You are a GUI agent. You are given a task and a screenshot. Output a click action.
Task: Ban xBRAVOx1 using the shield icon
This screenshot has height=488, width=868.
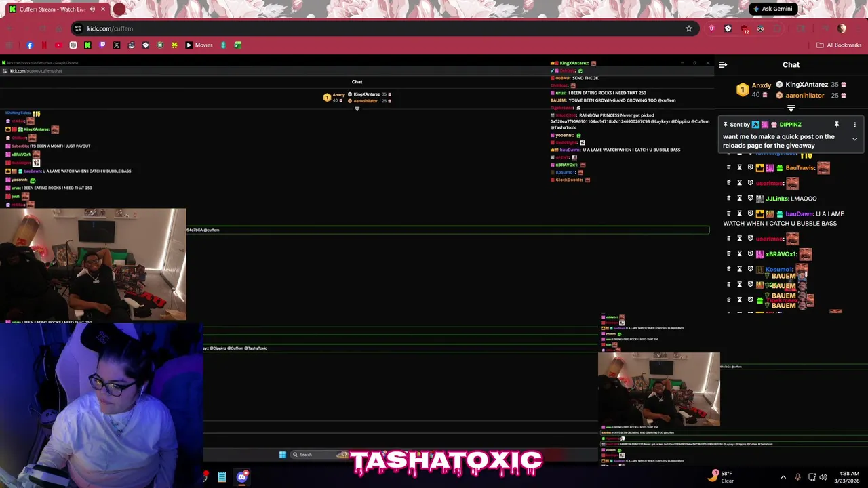(750, 253)
